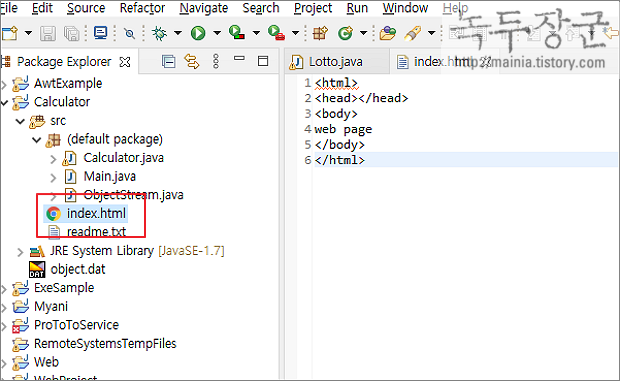
Task: Click the New Java Class icon
Action: click(346, 33)
